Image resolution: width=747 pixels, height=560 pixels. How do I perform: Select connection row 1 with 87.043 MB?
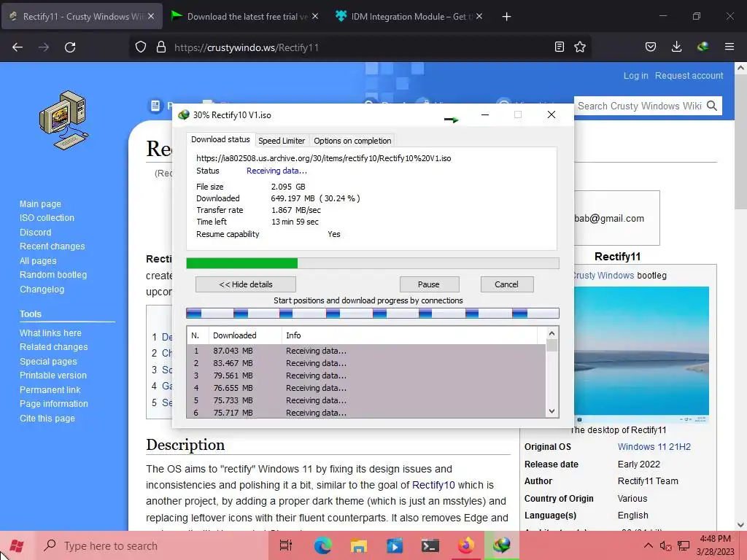[x=366, y=351]
